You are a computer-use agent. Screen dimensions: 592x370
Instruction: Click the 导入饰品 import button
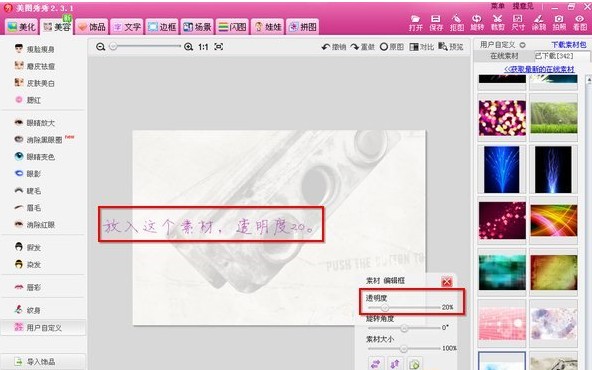43,361
